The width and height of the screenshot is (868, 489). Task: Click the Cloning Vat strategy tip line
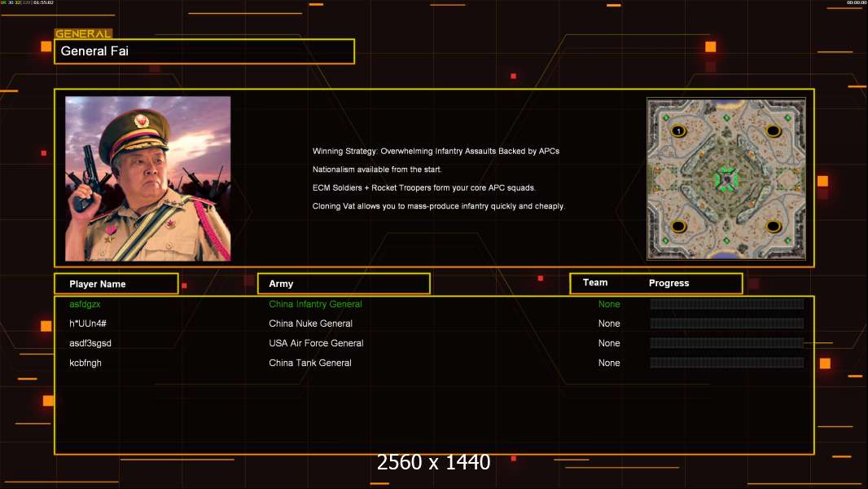(438, 206)
